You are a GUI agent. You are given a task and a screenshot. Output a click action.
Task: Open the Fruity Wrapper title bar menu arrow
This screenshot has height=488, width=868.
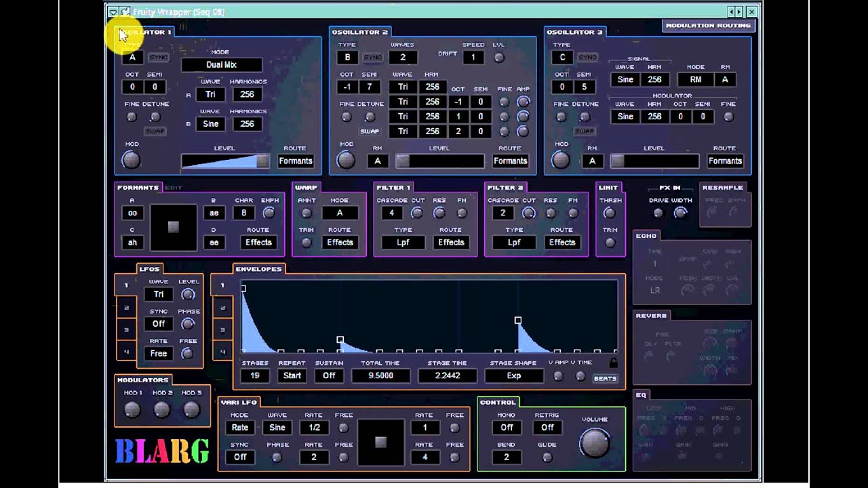(x=113, y=12)
